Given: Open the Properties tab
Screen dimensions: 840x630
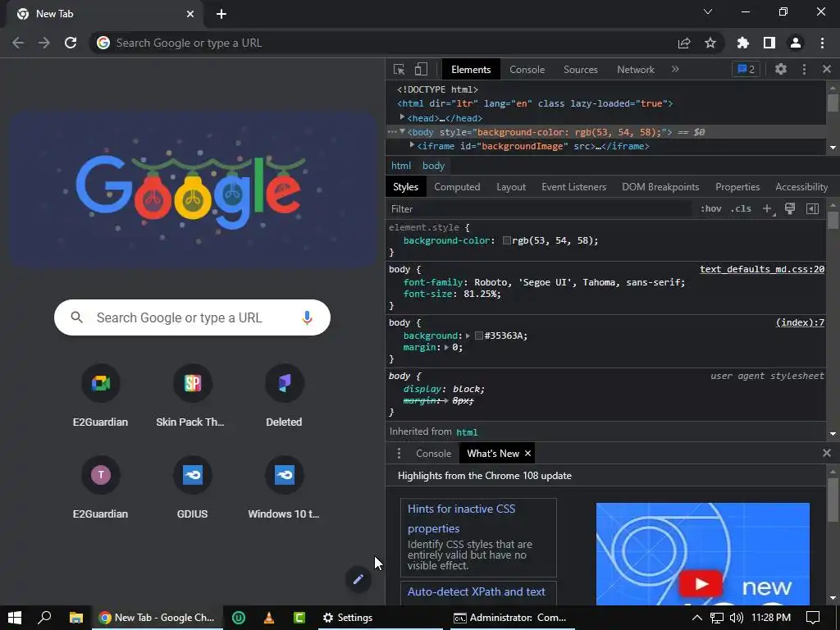Looking at the screenshot, I should click(737, 187).
